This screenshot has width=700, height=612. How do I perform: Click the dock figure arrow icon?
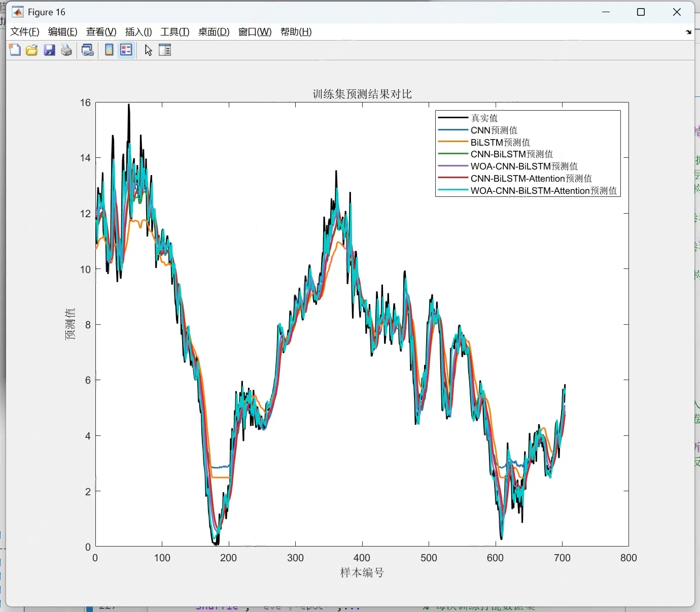(x=688, y=32)
